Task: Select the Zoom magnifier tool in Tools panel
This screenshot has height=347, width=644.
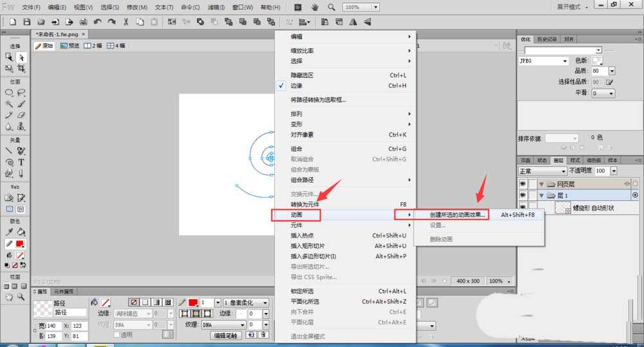Action: tap(21, 297)
